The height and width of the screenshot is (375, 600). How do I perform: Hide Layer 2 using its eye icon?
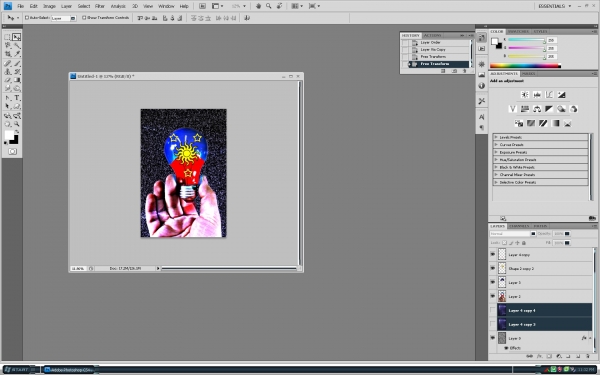492,296
